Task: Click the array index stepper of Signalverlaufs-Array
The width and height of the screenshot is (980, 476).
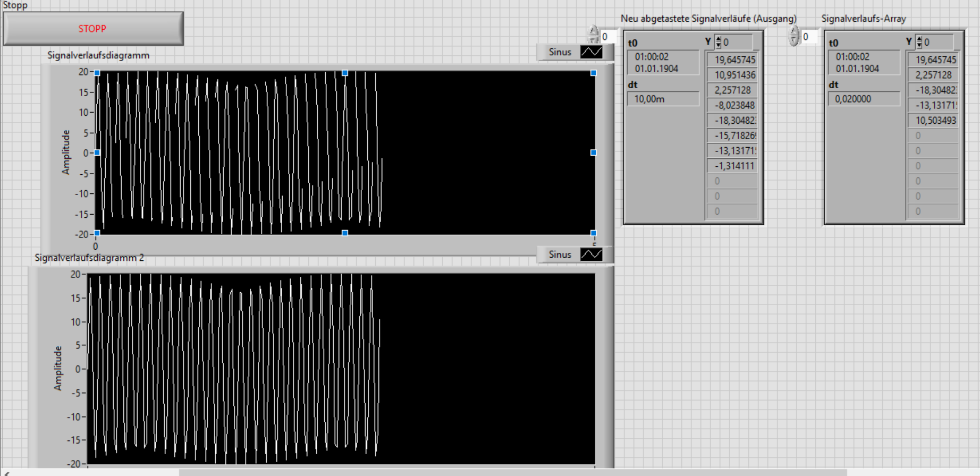Action: [794, 36]
